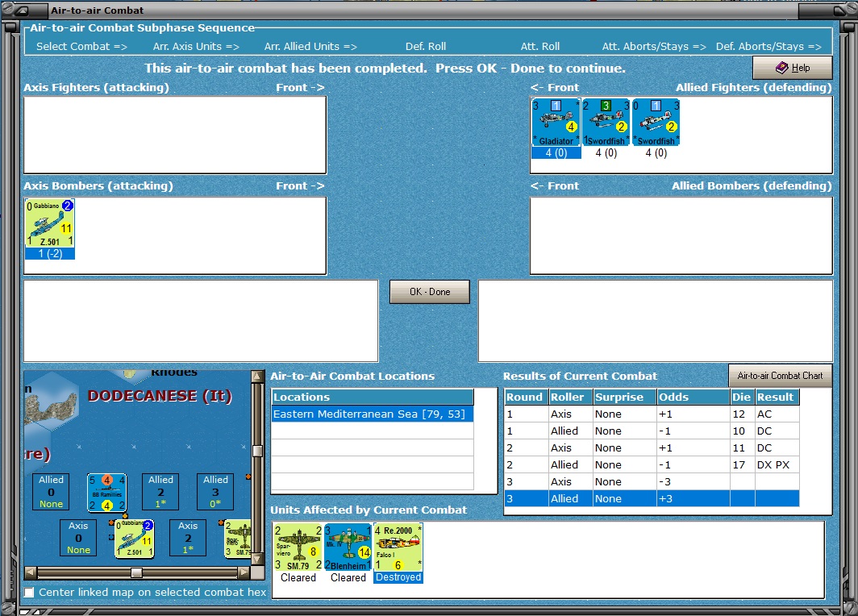Image resolution: width=858 pixels, height=616 pixels.
Task: Click the Roller column header
Action: click(571, 397)
